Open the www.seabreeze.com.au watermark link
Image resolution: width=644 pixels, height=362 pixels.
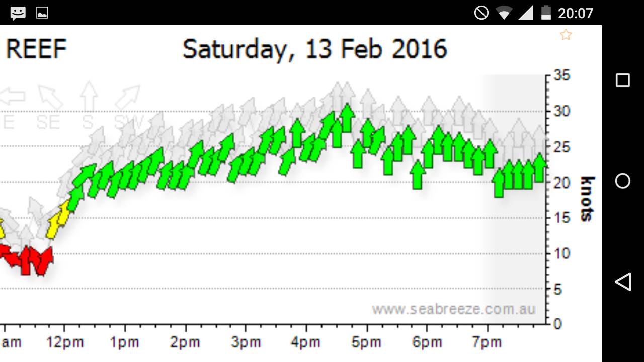click(454, 310)
